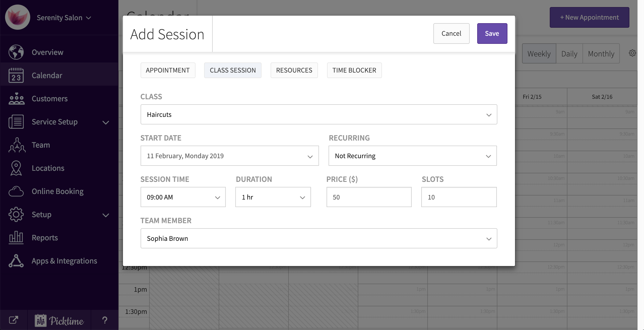Screen dimensions: 644x330
Task: Click the help question mark icon
Action: tap(105, 320)
